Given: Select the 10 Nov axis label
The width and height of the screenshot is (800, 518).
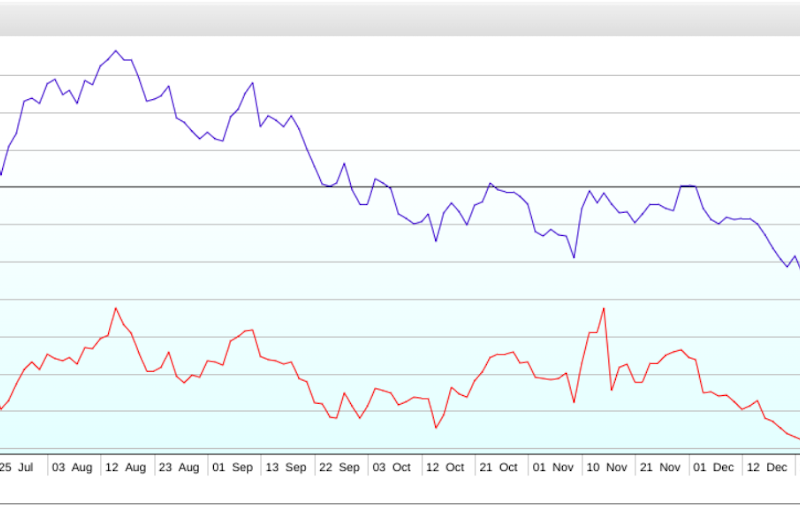Looking at the screenshot, I should 606,467.
